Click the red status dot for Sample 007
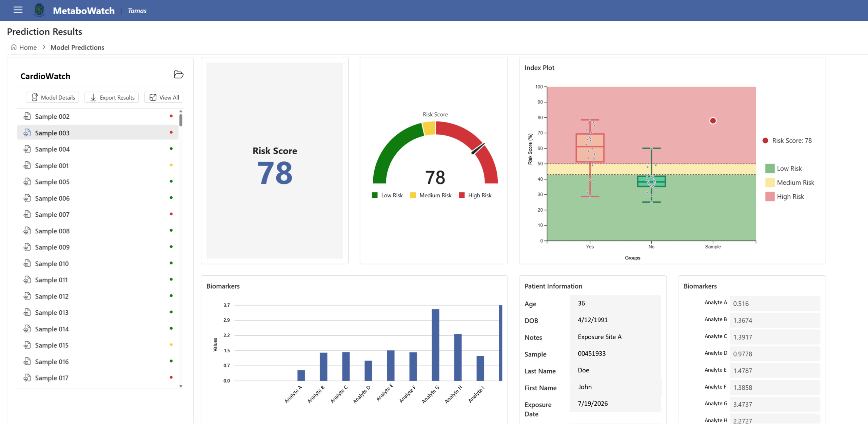The height and width of the screenshot is (428, 868). (171, 214)
